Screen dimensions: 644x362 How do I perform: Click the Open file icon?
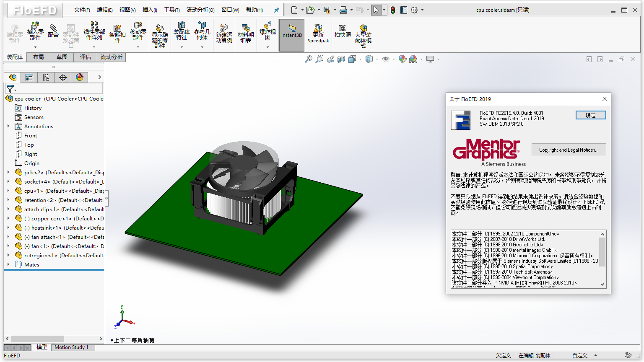310,10
